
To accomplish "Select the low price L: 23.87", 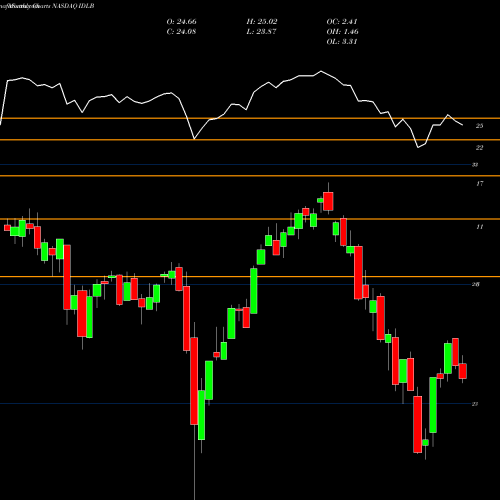I will pos(261,32).
